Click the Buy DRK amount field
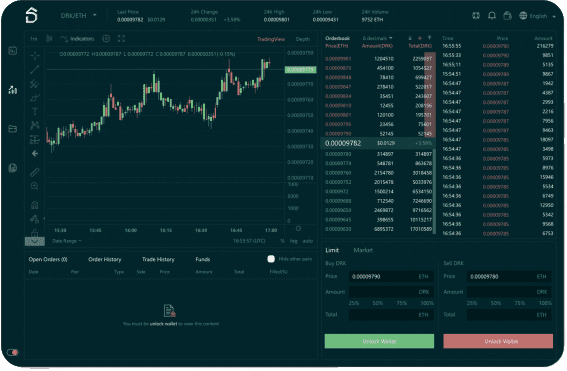Image resolution: width=567 pixels, height=371 pixels. (x=391, y=292)
